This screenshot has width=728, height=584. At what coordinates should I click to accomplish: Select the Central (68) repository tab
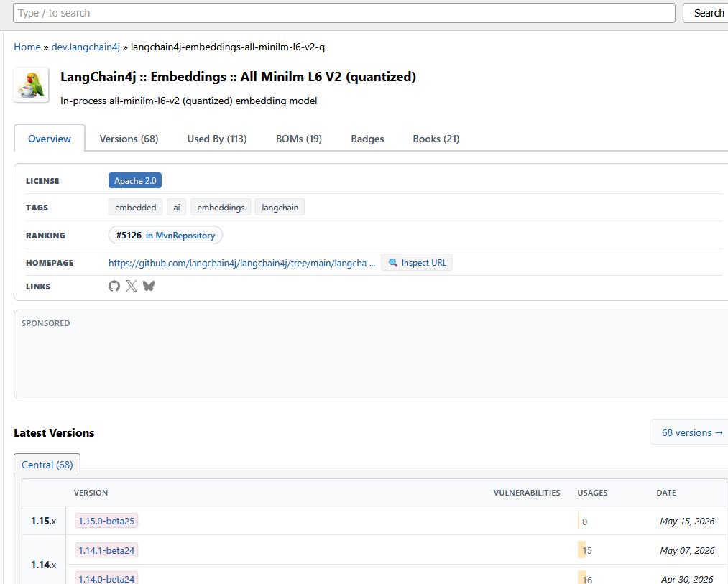pos(47,465)
